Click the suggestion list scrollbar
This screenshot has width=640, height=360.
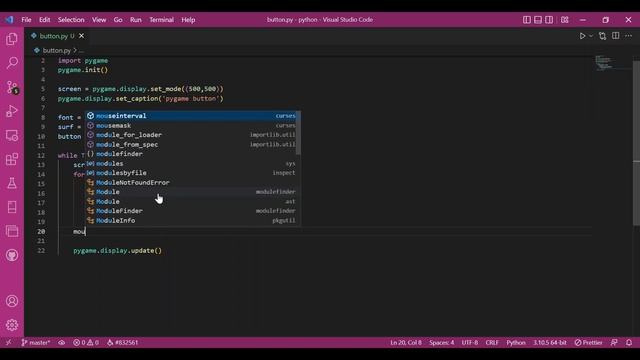click(x=298, y=133)
